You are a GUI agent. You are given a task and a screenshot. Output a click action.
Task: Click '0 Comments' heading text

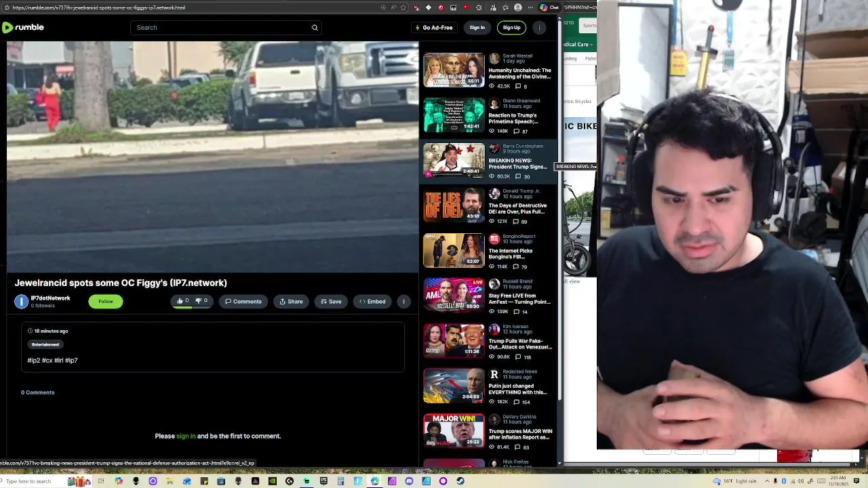click(x=37, y=392)
